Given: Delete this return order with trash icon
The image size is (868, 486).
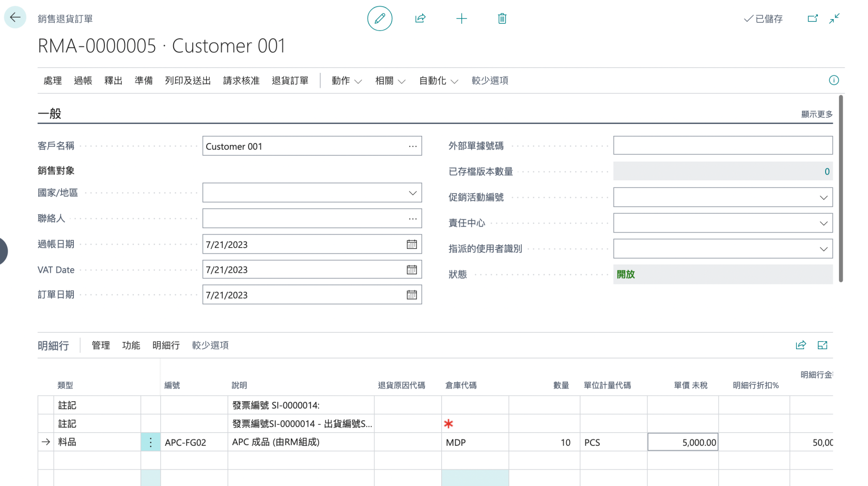Looking at the screenshot, I should (502, 19).
